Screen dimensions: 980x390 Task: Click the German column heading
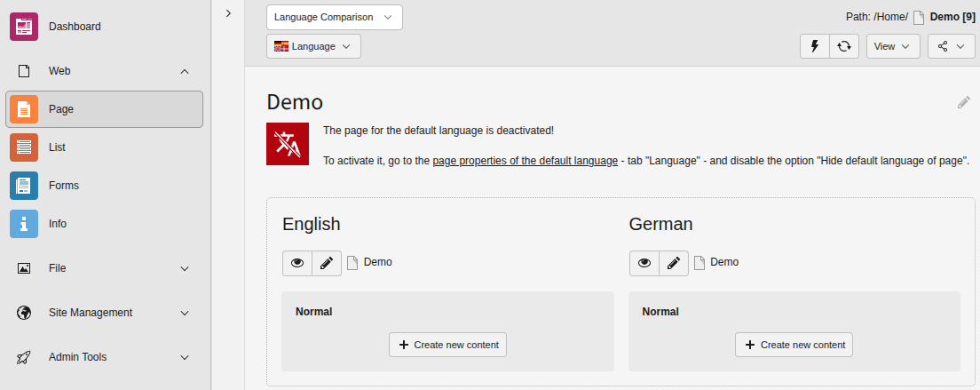click(x=660, y=224)
